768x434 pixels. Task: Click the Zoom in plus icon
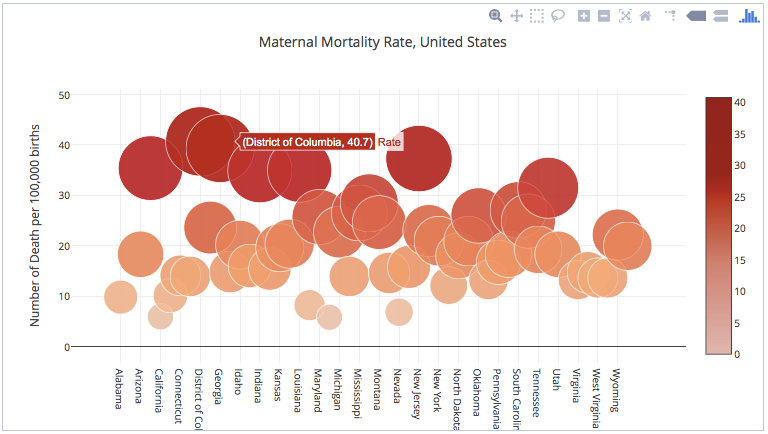pos(584,16)
